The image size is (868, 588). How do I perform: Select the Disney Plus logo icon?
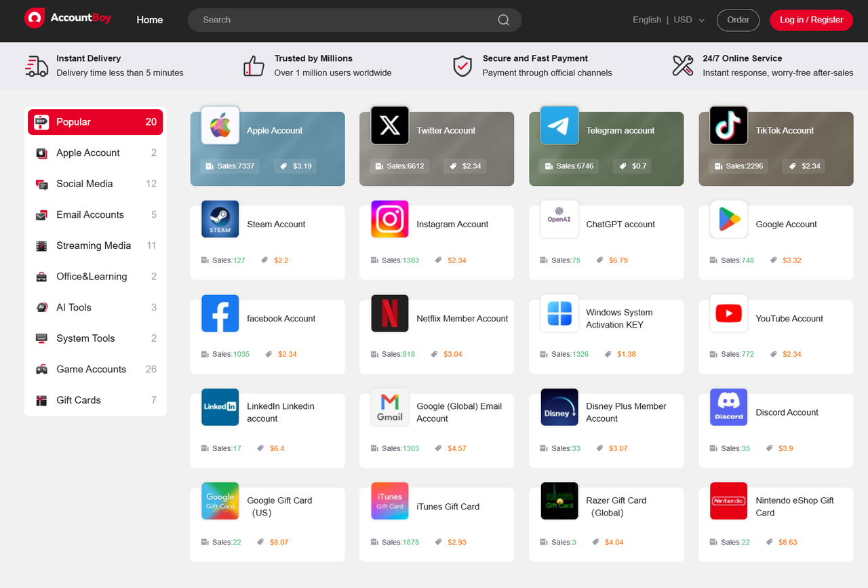tap(559, 407)
